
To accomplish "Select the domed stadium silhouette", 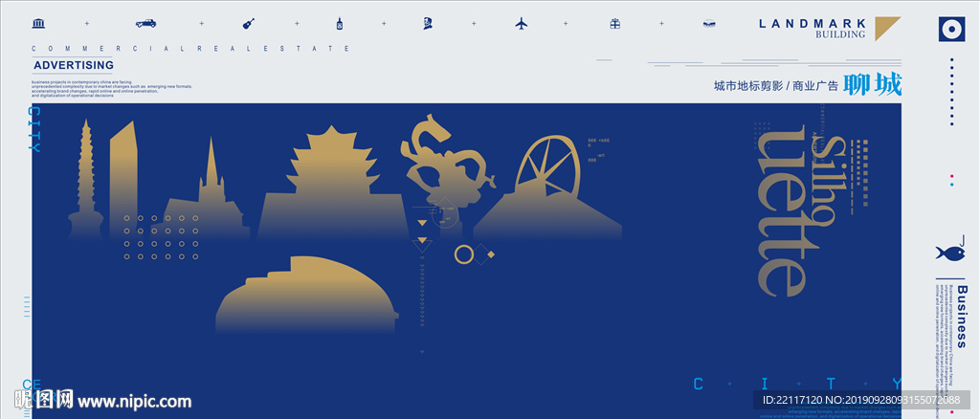I will [307, 294].
